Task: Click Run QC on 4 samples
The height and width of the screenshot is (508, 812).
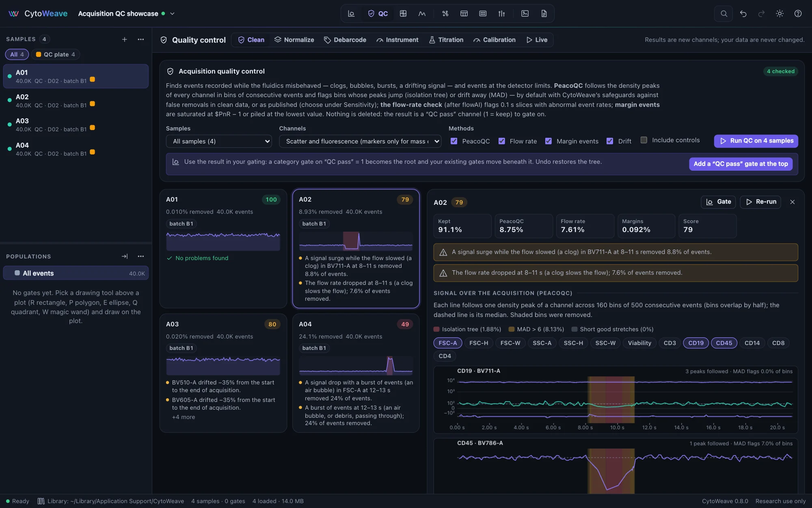Action: 756,141
